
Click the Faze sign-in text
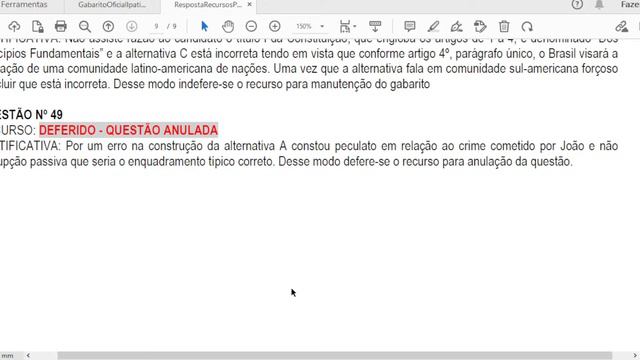630,4
